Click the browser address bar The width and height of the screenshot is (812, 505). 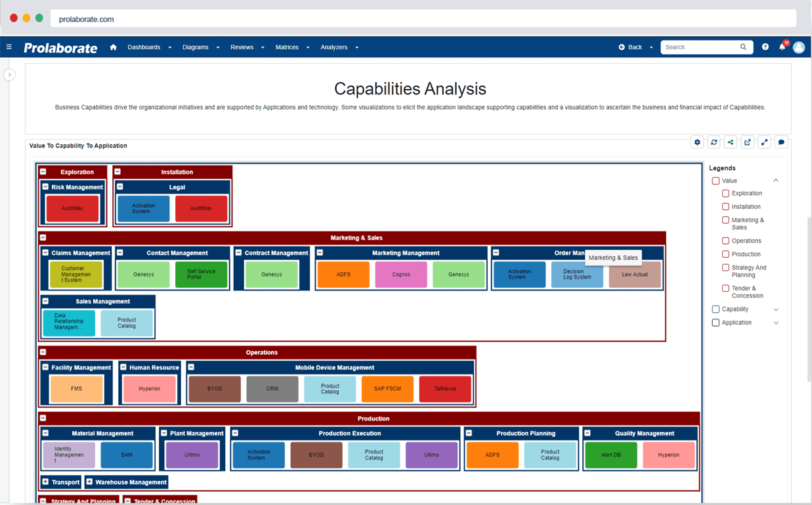(423, 19)
